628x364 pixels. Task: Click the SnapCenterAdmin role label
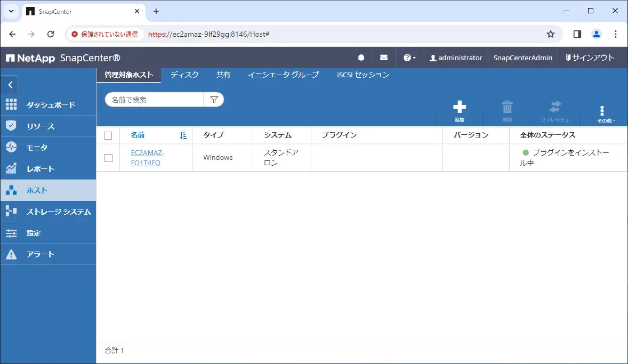522,58
